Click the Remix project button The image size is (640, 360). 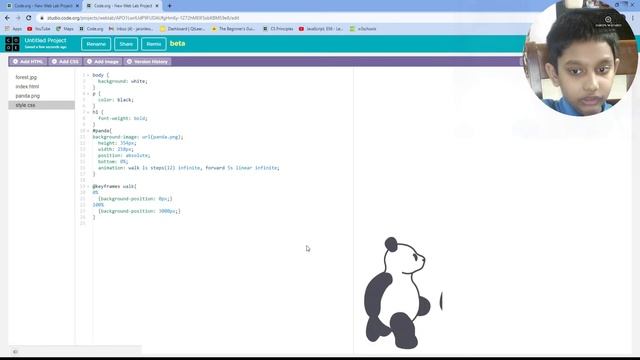click(x=154, y=44)
